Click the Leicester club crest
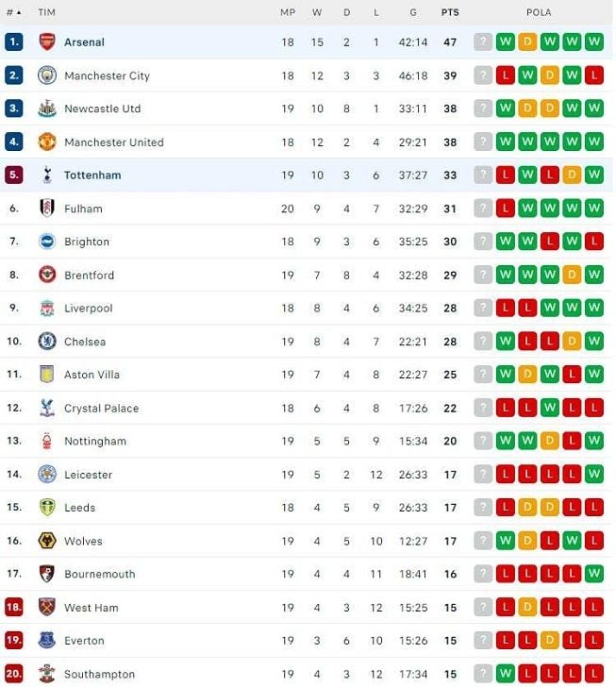 click(47, 474)
